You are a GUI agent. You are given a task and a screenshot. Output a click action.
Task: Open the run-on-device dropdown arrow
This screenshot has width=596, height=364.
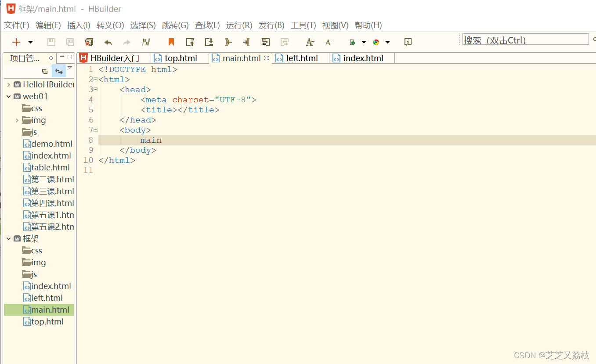pos(364,42)
